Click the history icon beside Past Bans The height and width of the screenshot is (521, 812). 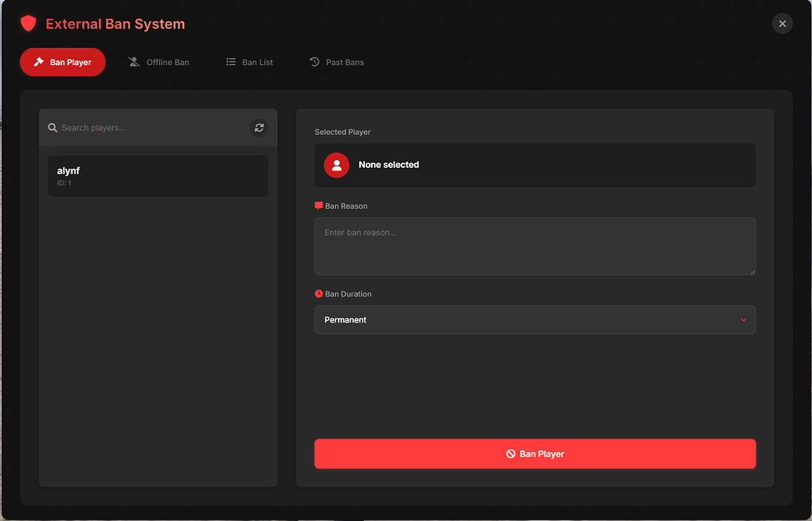(x=315, y=61)
